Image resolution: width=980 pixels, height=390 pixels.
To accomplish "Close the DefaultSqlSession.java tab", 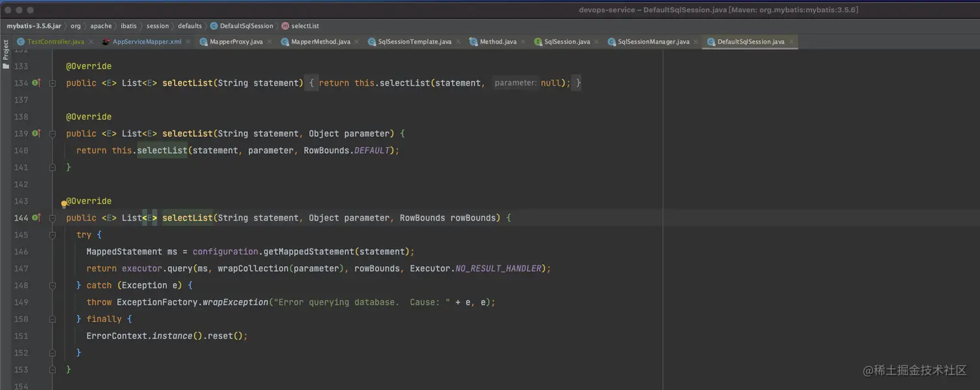I will [791, 42].
